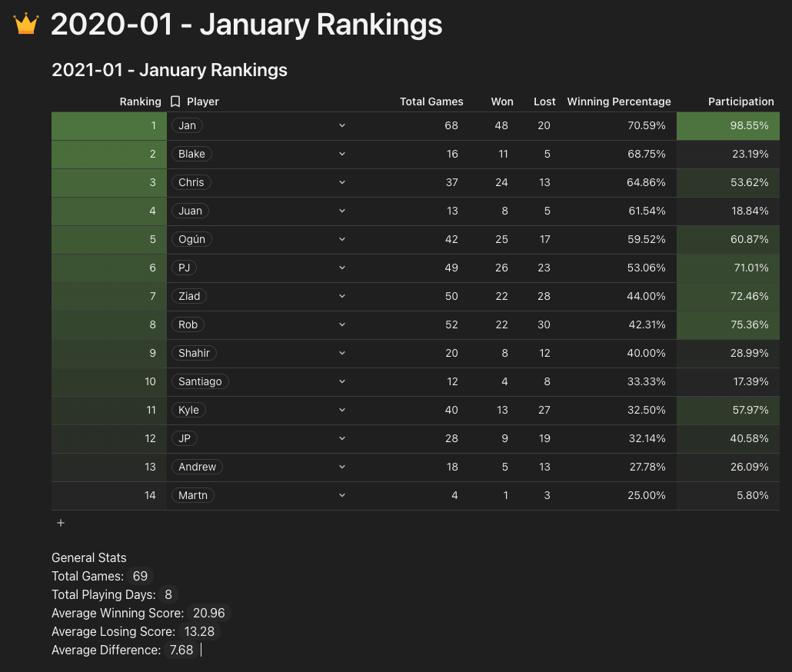
Task: Open the Andrew player chip
Action: (198, 467)
